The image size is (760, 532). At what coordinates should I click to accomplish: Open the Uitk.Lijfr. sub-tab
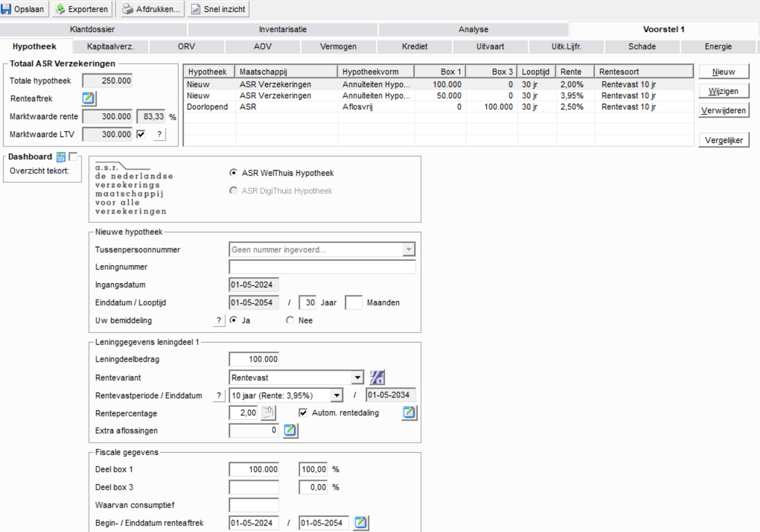(566, 46)
